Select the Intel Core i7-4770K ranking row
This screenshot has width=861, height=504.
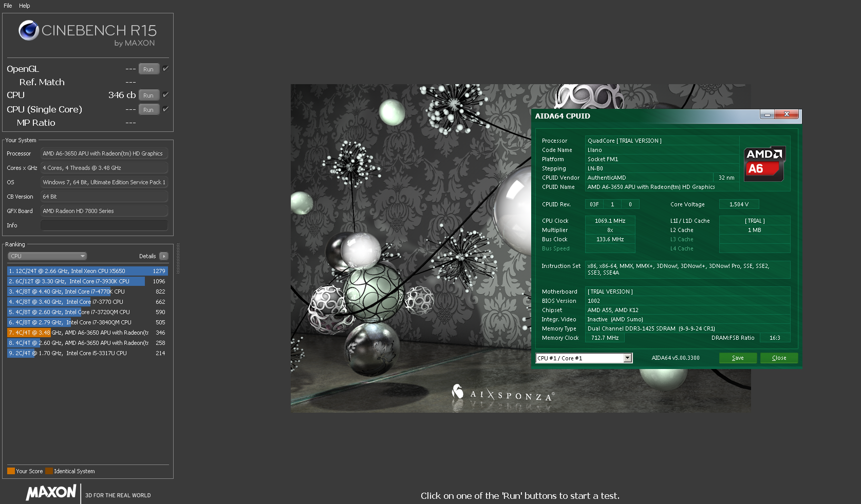pos(87,292)
